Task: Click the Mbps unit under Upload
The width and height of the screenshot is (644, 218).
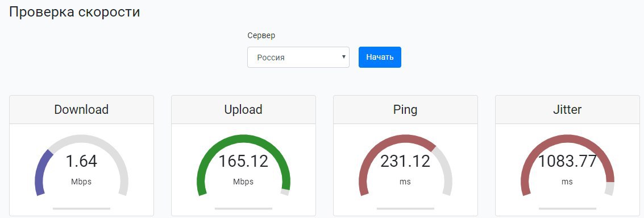Action: pyautogui.click(x=243, y=182)
